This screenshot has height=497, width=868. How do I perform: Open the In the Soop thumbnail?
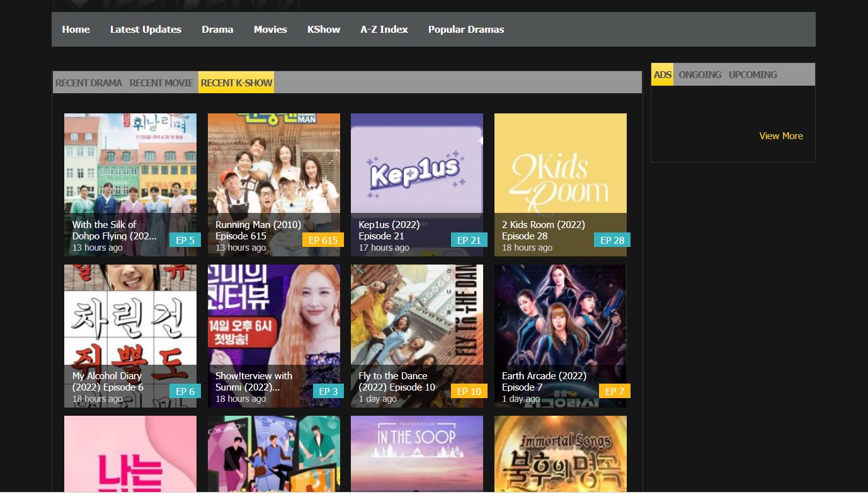tap(417, 454)
